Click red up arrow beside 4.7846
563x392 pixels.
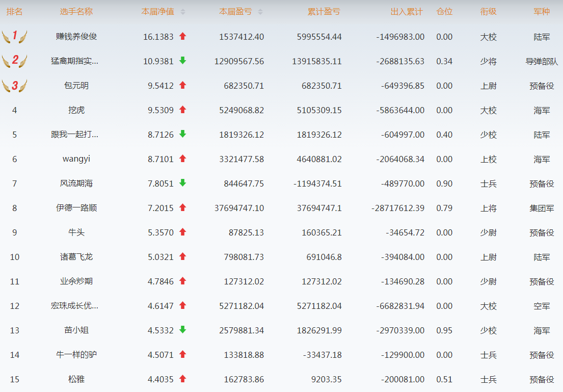click(183, 280)
